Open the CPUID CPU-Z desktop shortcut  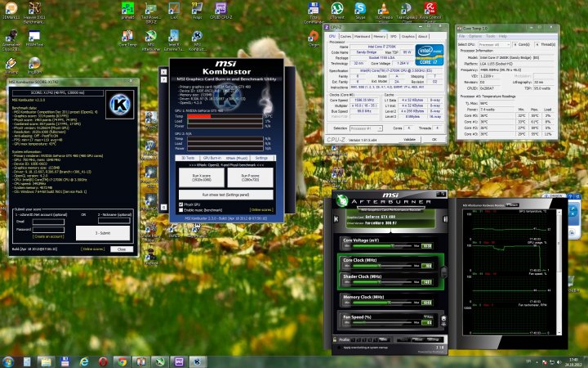click(x=220, y=11)
